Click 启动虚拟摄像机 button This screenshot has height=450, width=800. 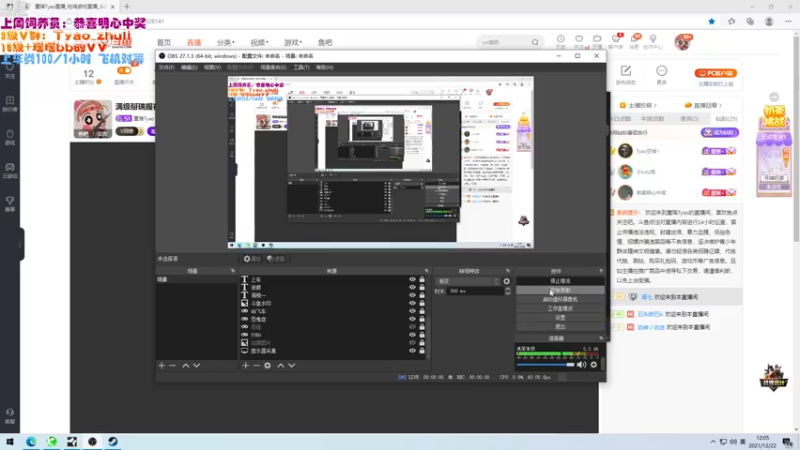[x=560, y=299]
